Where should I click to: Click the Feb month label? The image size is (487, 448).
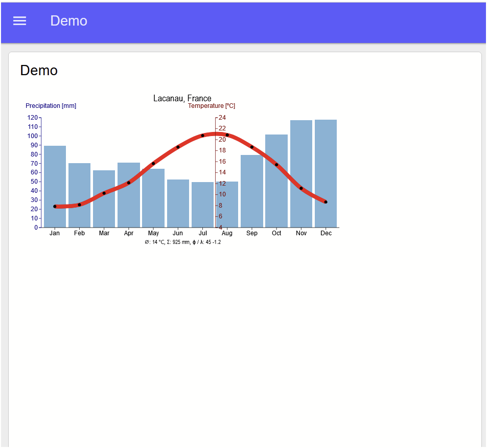[80, 233]
